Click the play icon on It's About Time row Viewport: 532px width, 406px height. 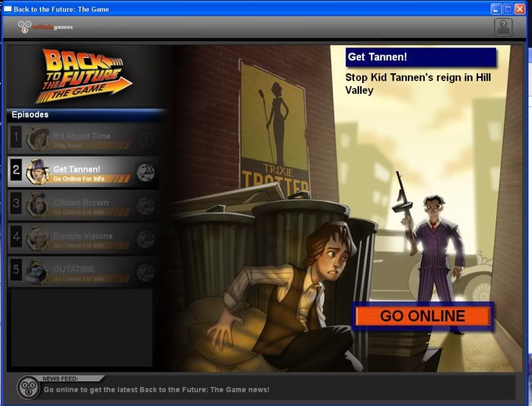(x=146, y=139)
